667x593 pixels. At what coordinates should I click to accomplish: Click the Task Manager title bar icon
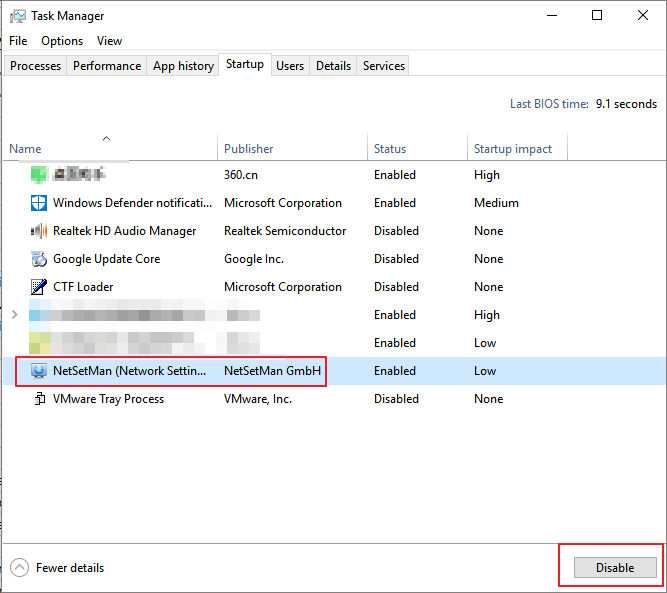(18, 16)
